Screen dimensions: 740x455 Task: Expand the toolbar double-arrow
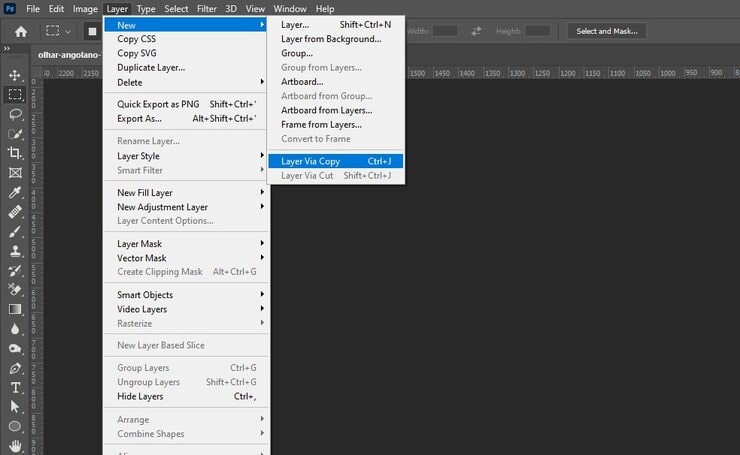coord(7,48)
